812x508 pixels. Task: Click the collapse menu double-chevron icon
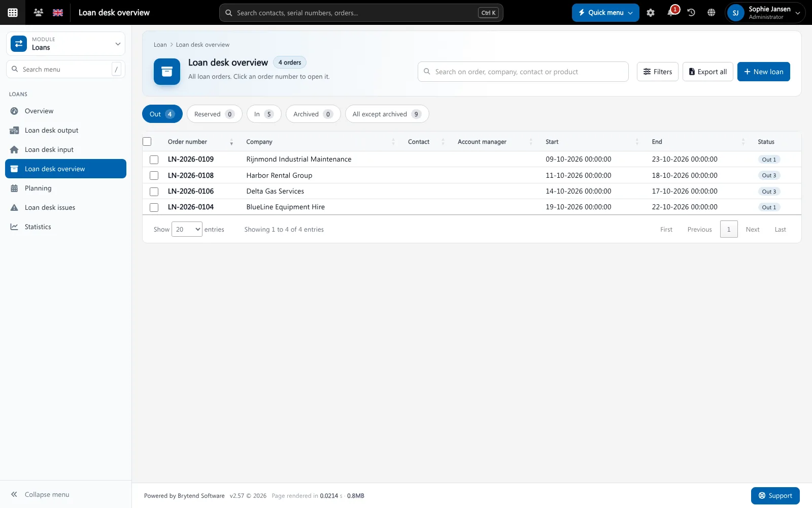point(14,494)
